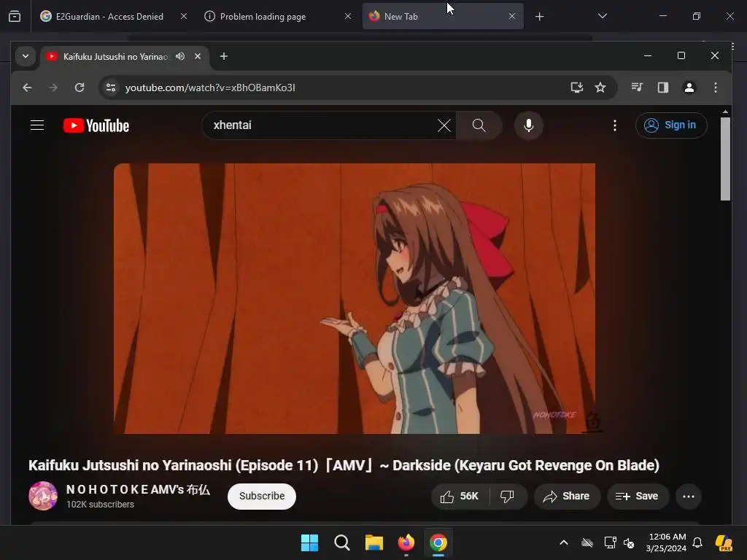
Task: Like the video with 56K likes
Action: [460, 496]
